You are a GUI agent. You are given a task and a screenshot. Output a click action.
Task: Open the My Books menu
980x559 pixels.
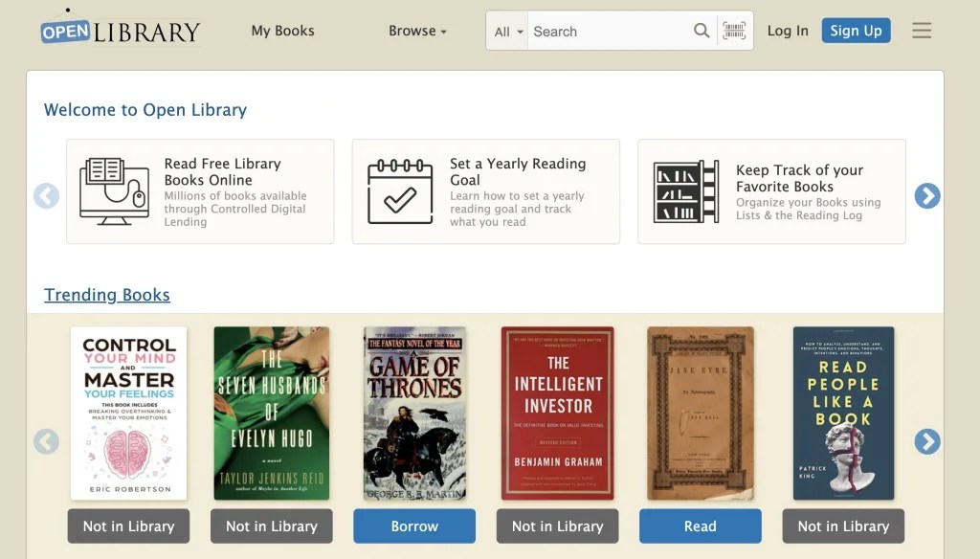coord(282,31)
